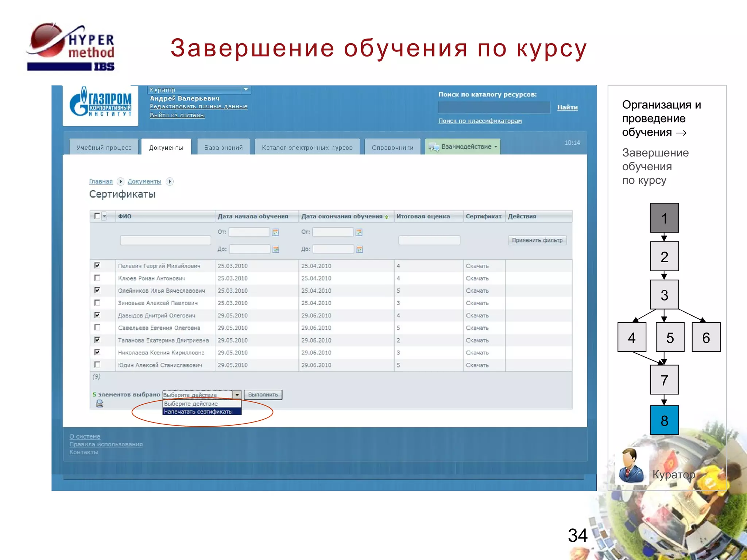The image size is (747, 560).
Task: Open Контакты footer link
Action: click(x=84, y=452)
